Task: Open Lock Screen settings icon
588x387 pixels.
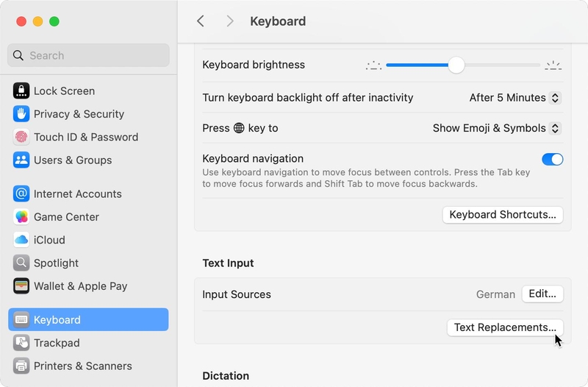Action: [x=21, y=90]
